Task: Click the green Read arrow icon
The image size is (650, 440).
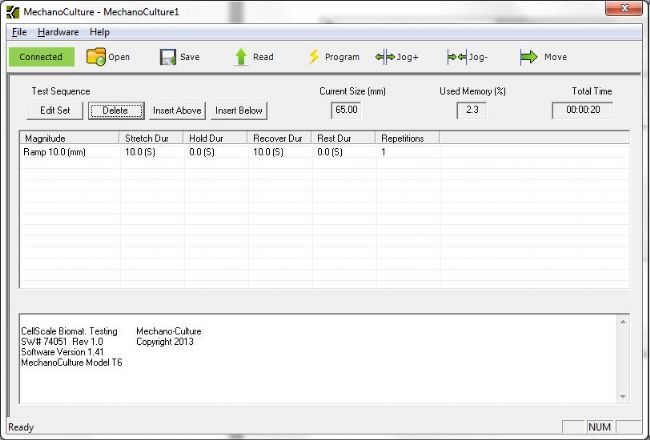Action: point(241,57)
